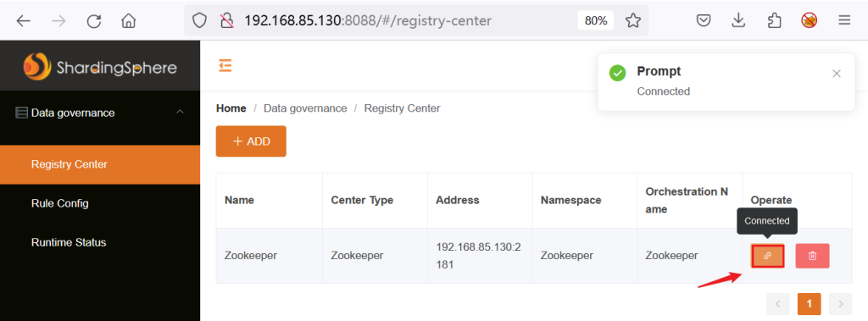868x321 pixels.
Task: Go to browser home page
Action: click(129, 21)
